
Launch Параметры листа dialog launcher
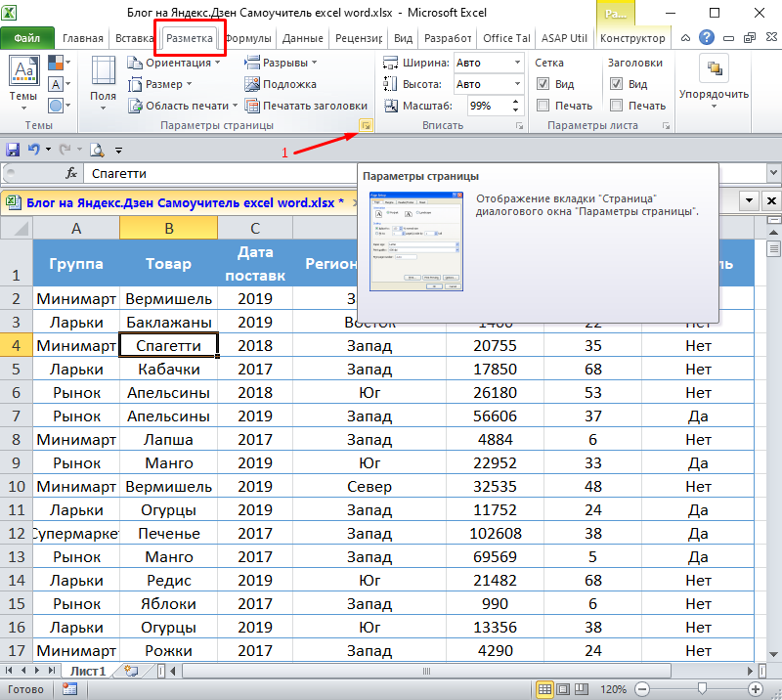click(667, 126)
